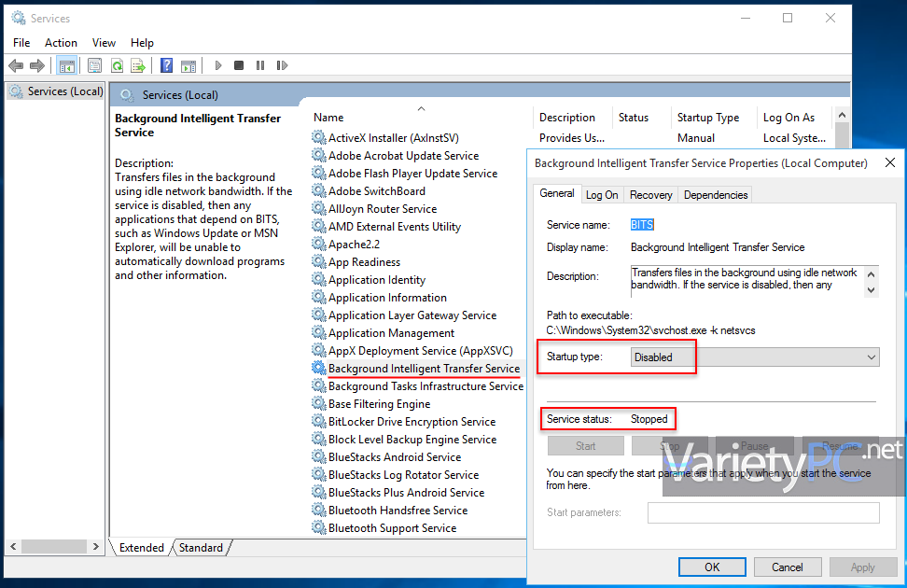Click the Stop Service square icon
Viewport: 907px width, 588px height.
[x=238, y=65]
